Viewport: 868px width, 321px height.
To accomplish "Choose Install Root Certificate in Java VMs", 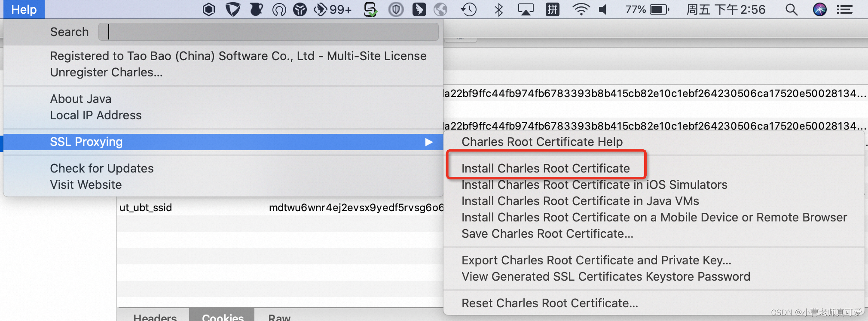I will coord(580,201).
